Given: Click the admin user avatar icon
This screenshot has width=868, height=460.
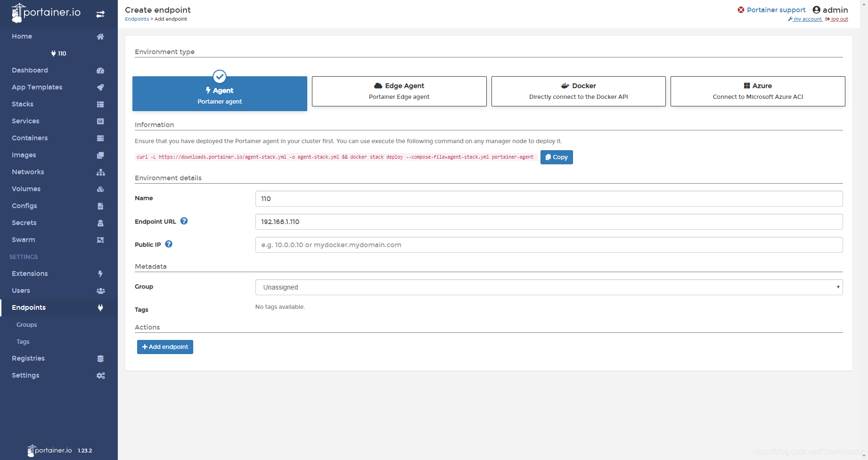Looking at the screenshot, I should tap(817, 10).
